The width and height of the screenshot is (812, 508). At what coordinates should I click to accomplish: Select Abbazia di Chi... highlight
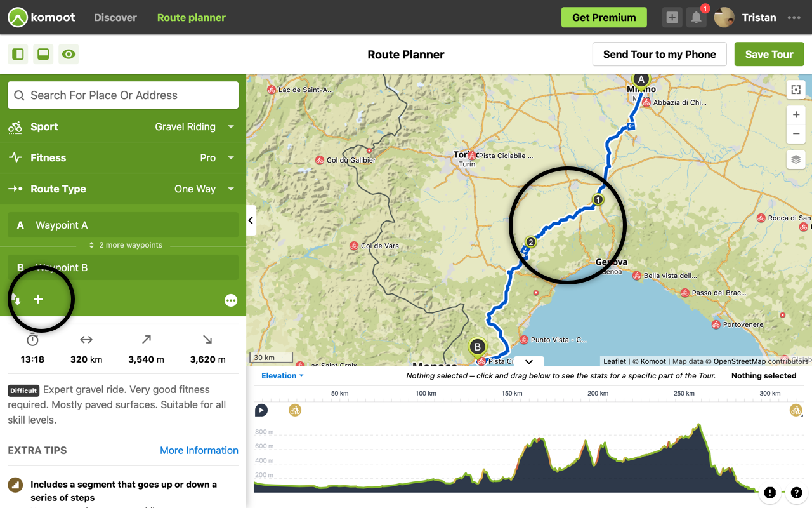(x=673, y=102)
